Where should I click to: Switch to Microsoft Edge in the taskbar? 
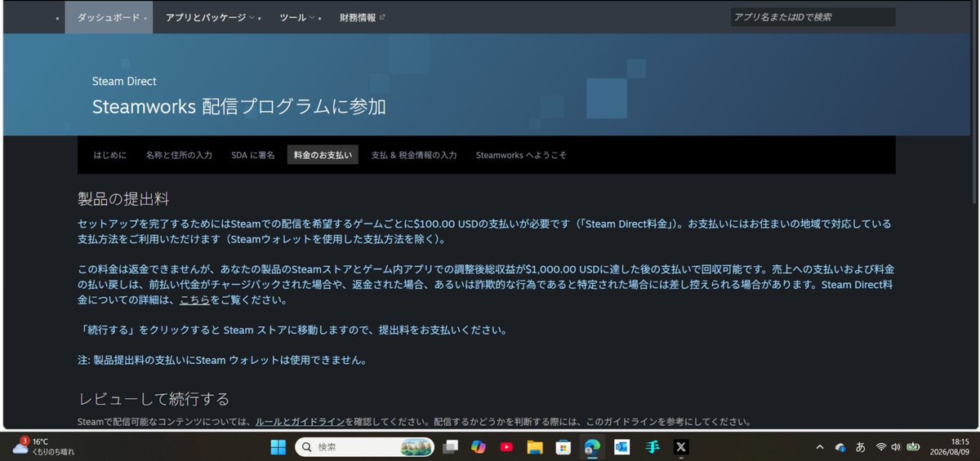591,447
